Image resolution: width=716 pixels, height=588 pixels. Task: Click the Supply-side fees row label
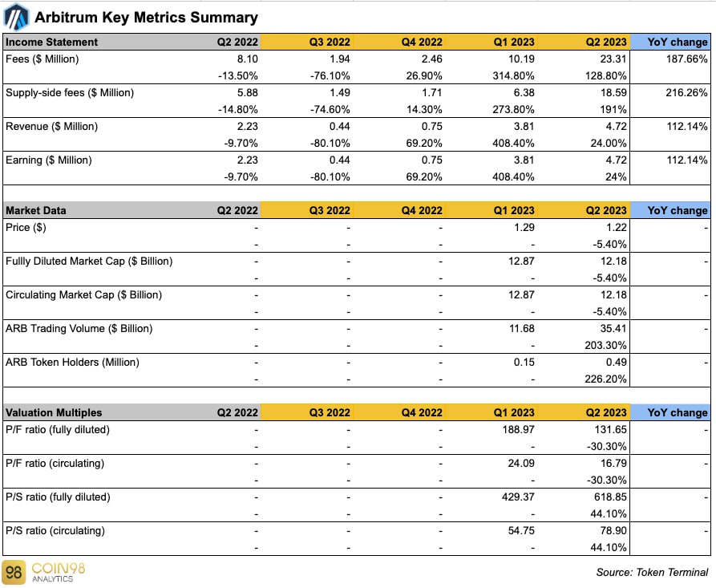tap(70, 93)
